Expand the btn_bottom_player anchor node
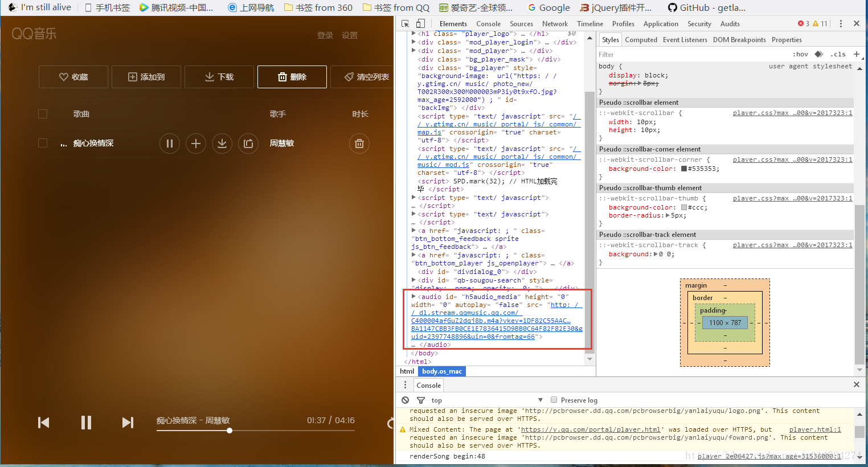868x467 pixels. coord(413,255)
